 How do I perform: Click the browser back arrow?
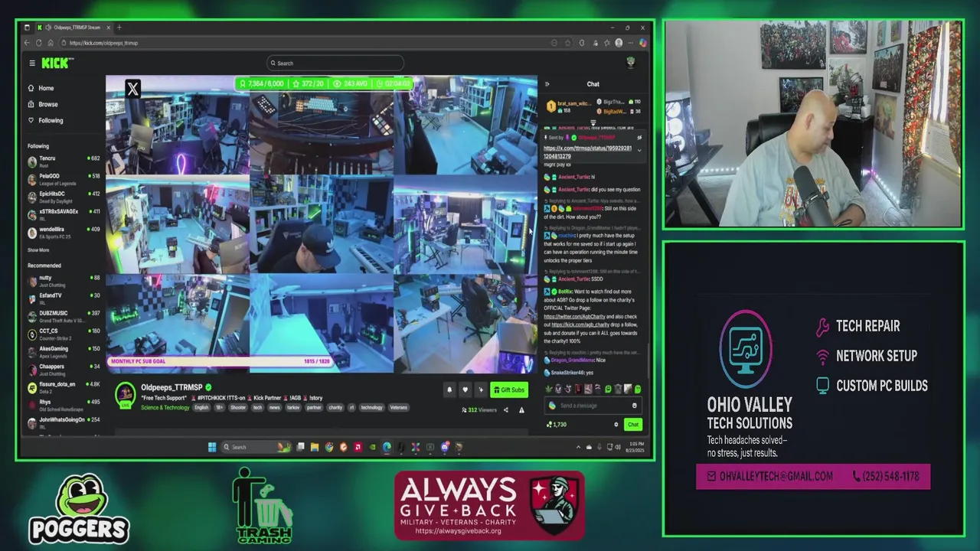tap(27, 43)
